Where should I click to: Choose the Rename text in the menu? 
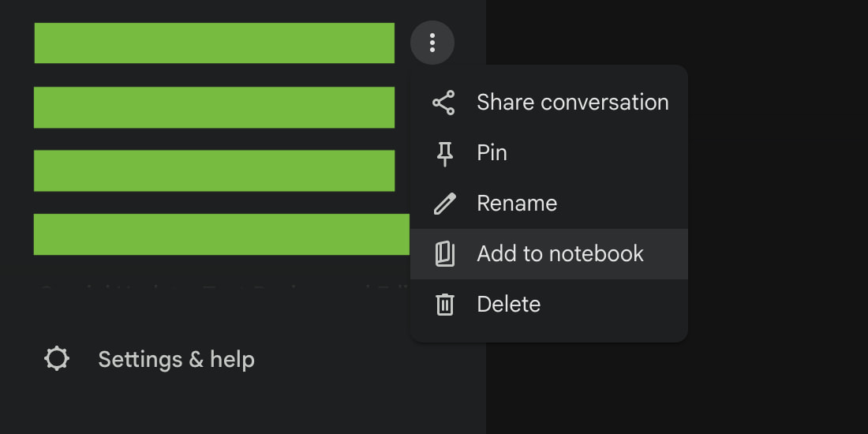click(517, 204)
